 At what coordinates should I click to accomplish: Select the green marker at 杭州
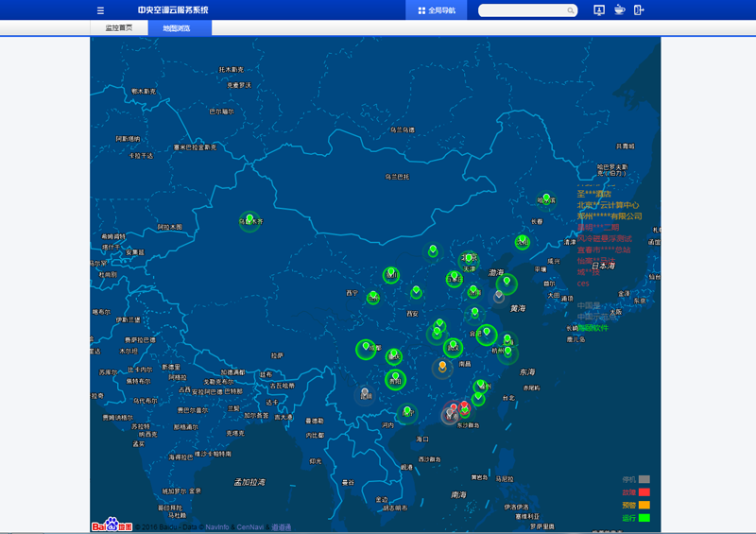pos(507,352)
